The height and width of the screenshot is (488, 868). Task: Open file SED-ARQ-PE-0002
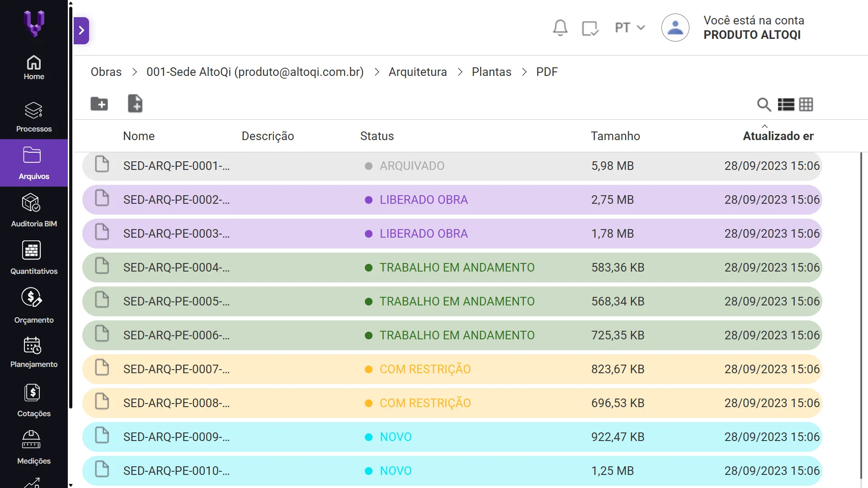coord(176,200)
